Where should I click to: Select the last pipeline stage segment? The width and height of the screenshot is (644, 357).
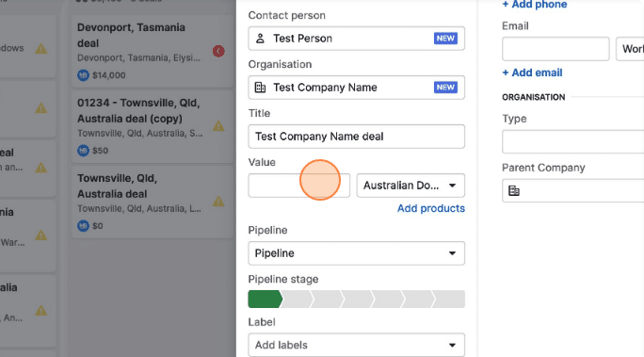click(x=449, y=300)
